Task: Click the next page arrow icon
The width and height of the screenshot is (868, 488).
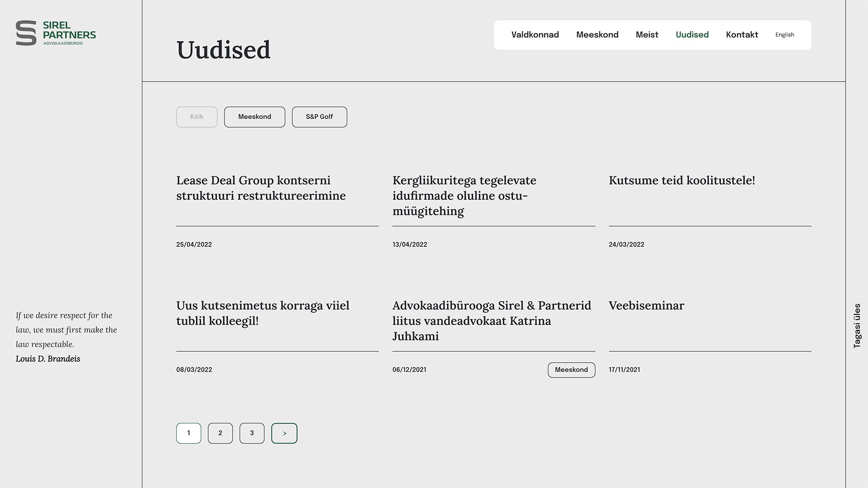Action: click(284, 433)
